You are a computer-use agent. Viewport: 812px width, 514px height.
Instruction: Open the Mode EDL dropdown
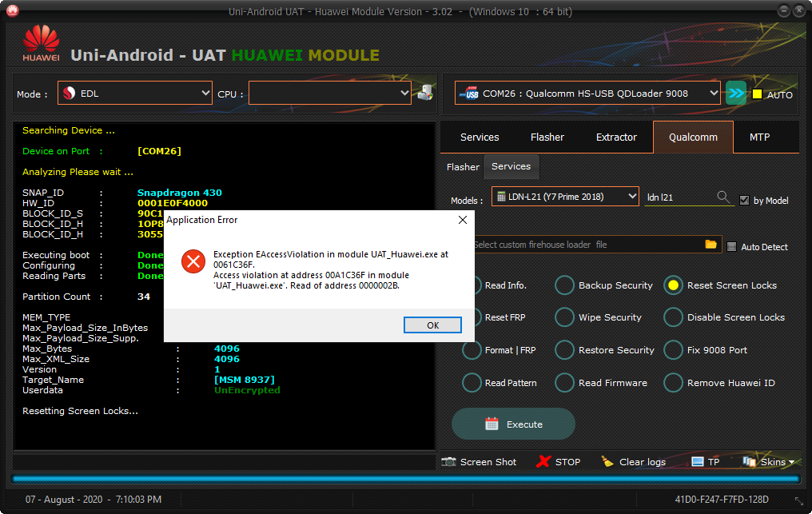click(134, 93)
